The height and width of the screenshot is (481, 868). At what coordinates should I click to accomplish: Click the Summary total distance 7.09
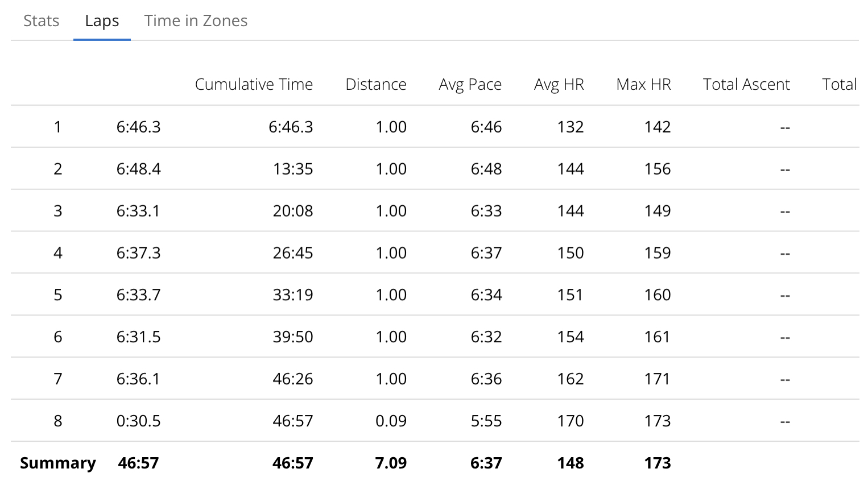coord(391,463)
